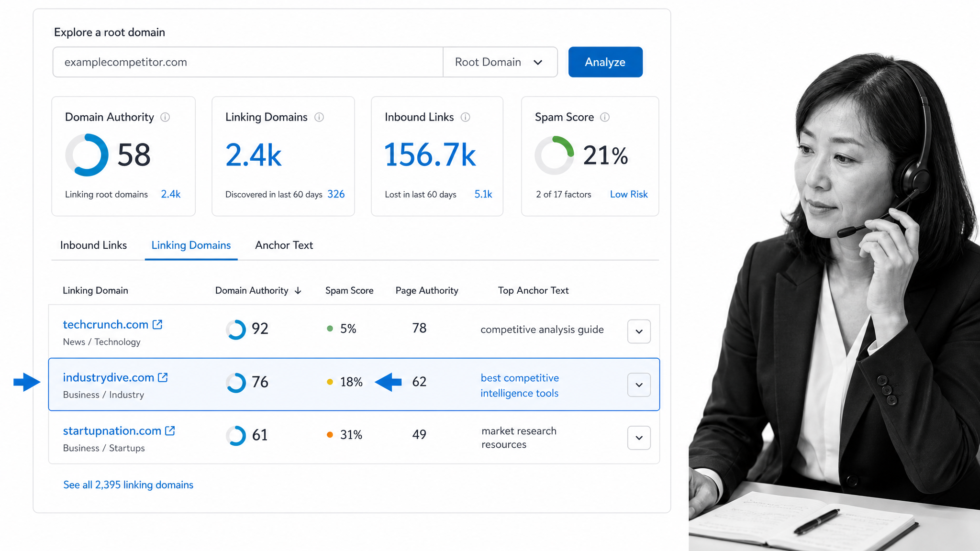Open the techcrunch.com link
The width and height of the screenshot is (980, 551).
[x=106, y=324]
